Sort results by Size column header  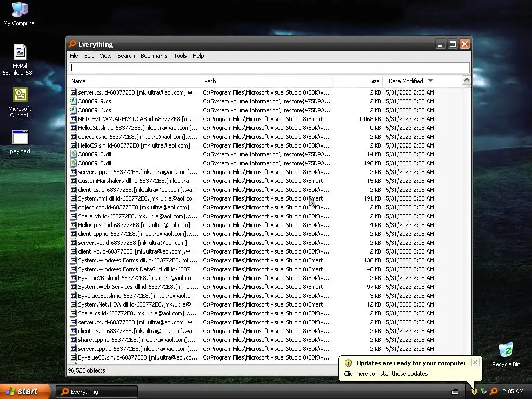pyautogui.click(x=358, y=81)
